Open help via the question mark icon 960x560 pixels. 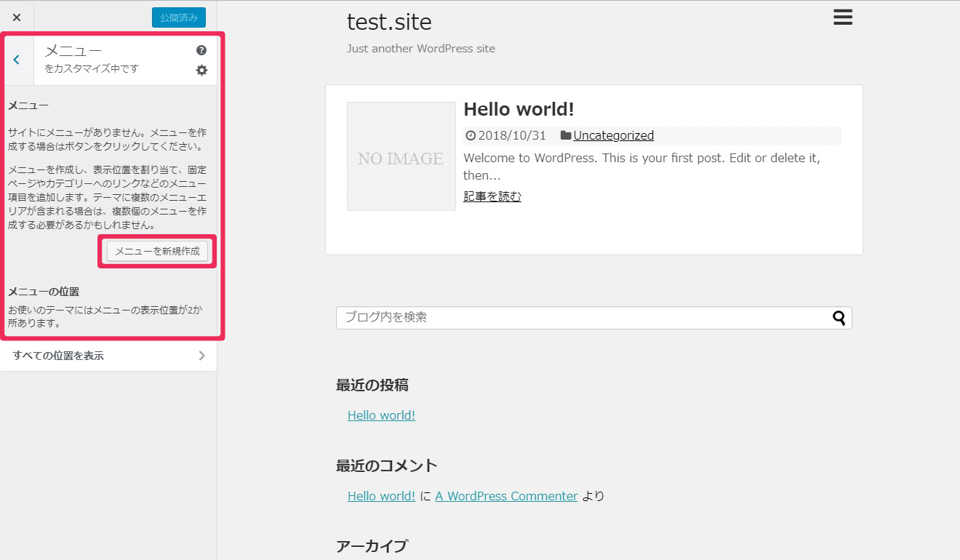tap(201, 50)
